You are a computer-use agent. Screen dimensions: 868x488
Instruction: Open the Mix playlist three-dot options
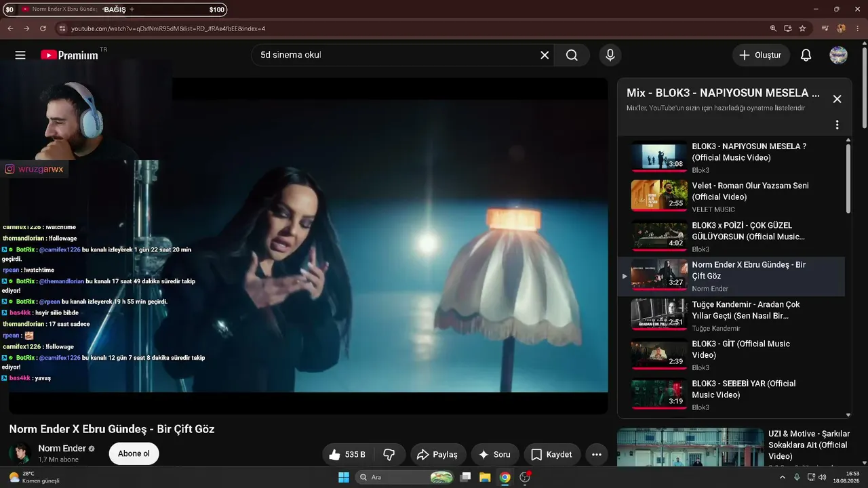837,125
